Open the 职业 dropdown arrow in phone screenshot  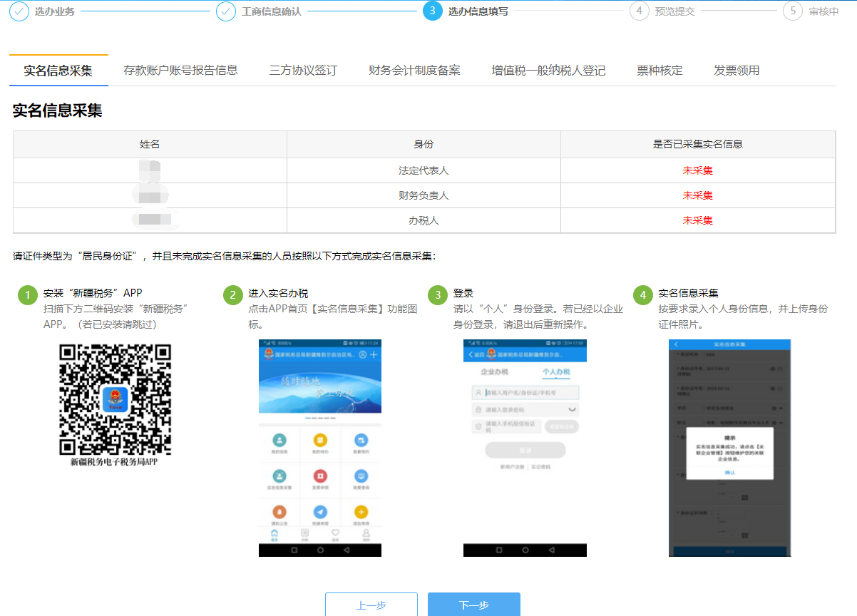(x=781, y=423)
